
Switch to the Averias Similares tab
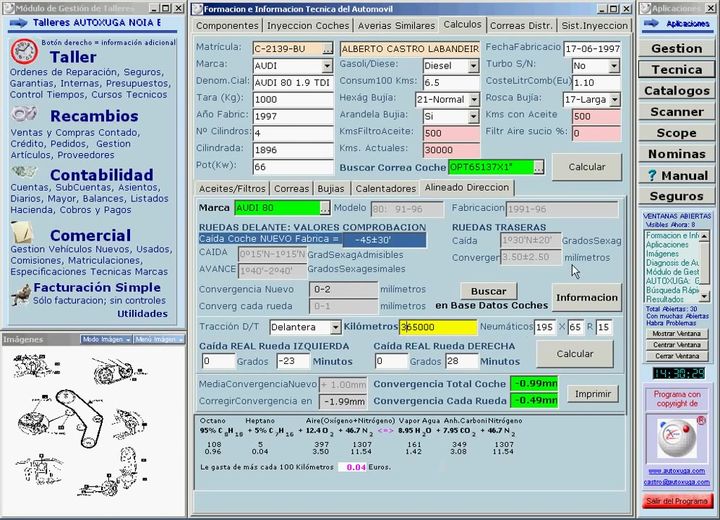[x=396, y=26]
